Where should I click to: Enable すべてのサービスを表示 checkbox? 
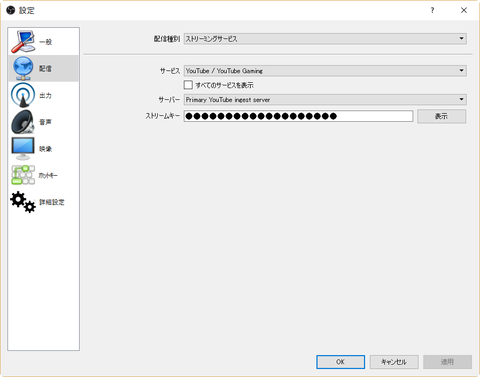188,85
